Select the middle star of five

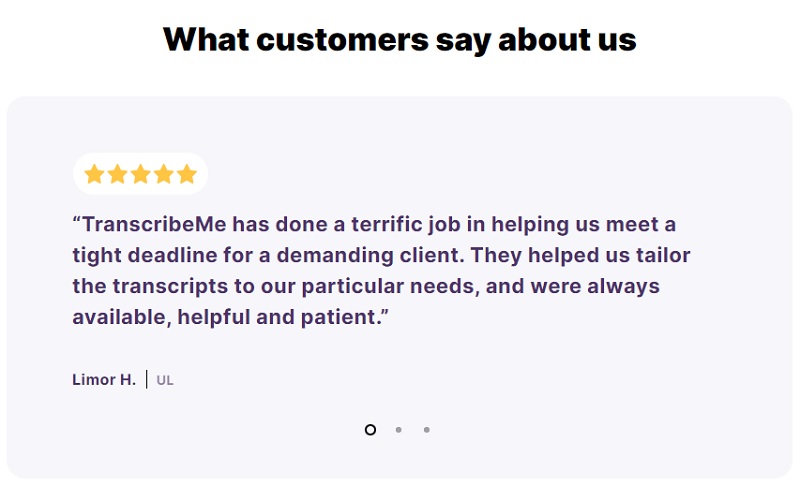(x=141, y=175)
